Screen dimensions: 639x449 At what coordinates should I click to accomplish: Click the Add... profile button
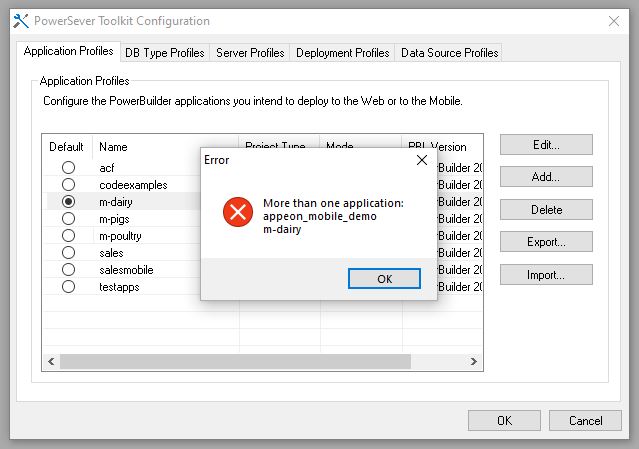pos(546,177)
